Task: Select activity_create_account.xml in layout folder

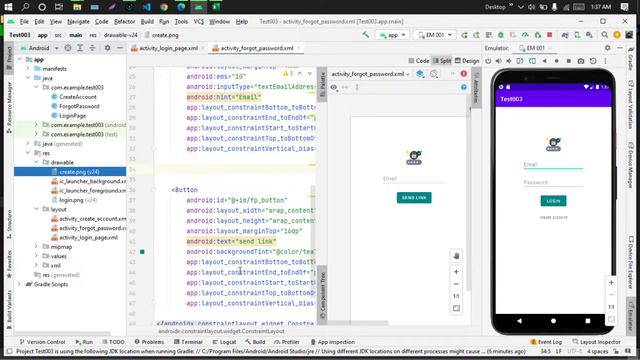Action: click(x=89, y=219)
